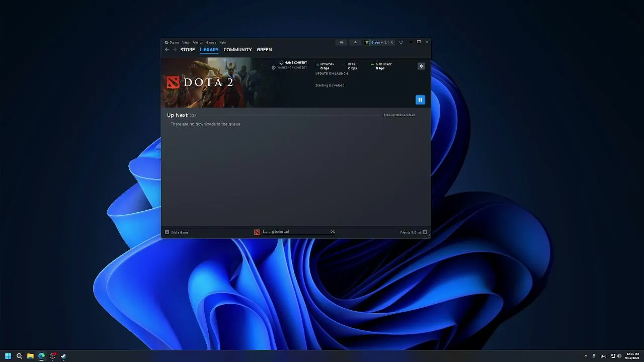Screen dimensions: 644x362
Task: Open Windows taskbar search
Action: tap(19, 356)
